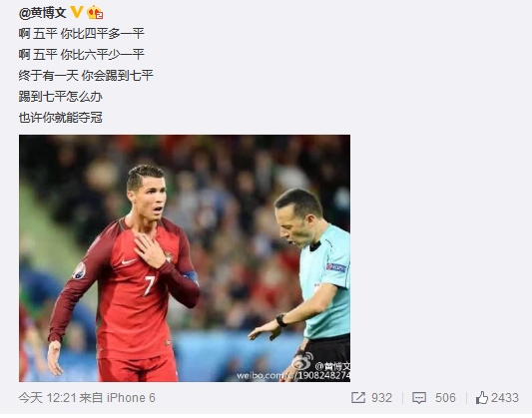Click the iPhone 6 source link
532x418 pixels.
131,398
